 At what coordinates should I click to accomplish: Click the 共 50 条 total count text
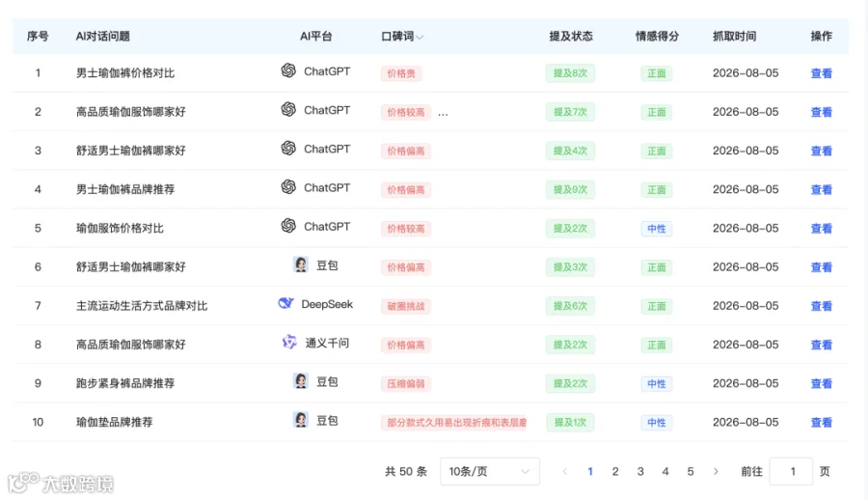pyautogui.click(x=406, y=471)
